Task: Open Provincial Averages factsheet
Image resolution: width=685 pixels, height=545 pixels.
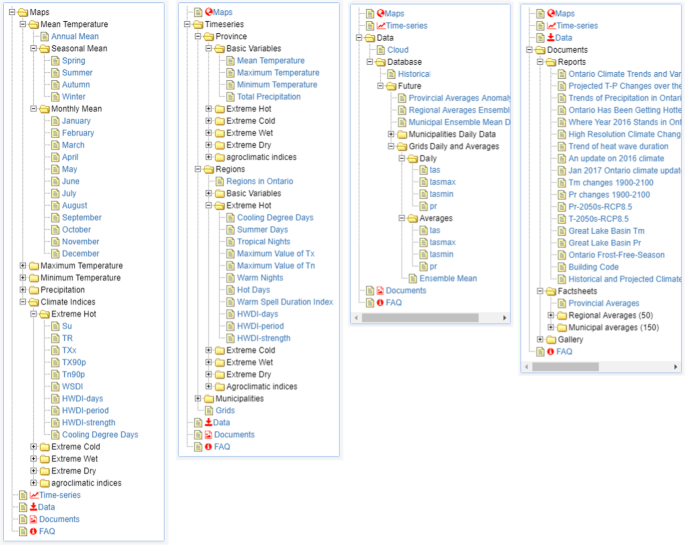Action: (x=604, y=304)
